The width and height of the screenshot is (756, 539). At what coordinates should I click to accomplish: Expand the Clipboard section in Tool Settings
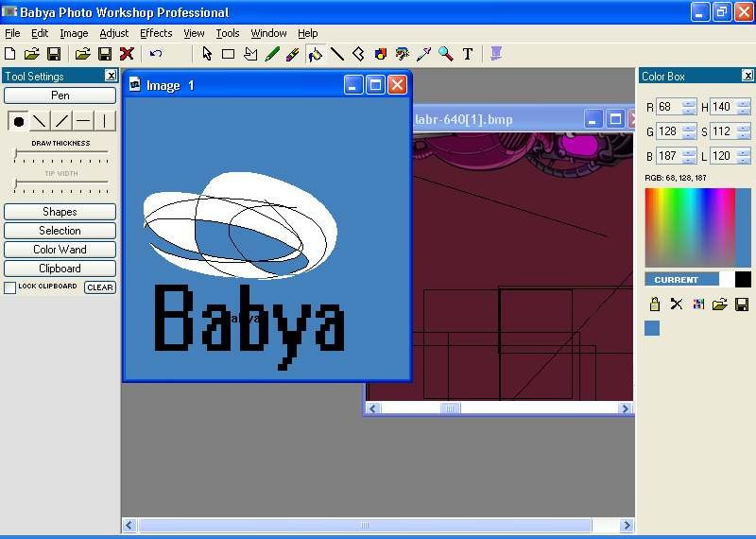60,269
